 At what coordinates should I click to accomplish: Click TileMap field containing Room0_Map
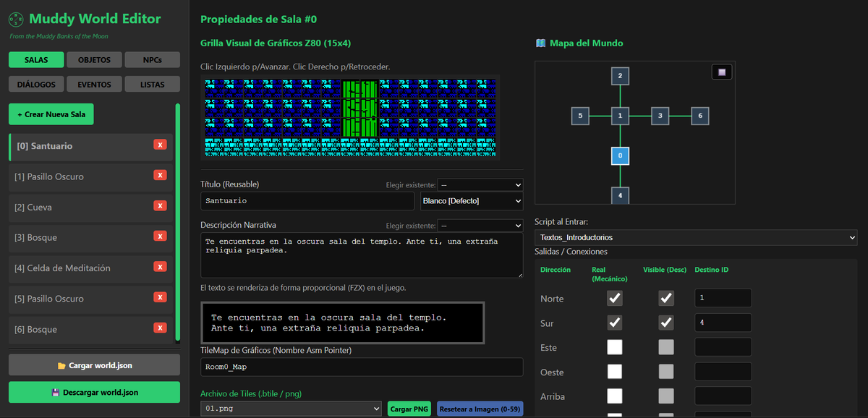362,367
